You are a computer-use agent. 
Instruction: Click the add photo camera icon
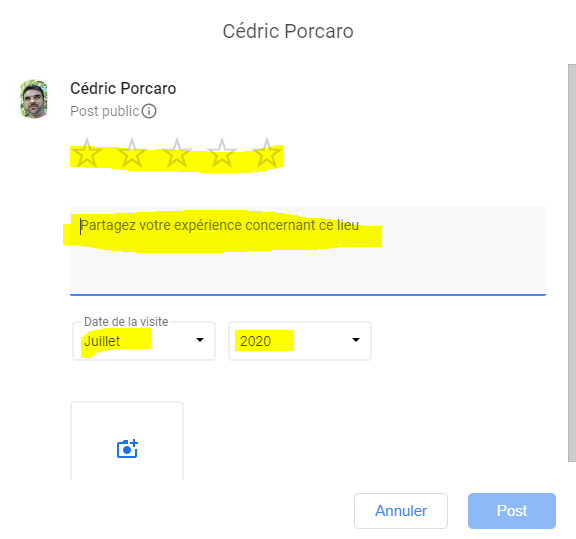tap(127, 449)
